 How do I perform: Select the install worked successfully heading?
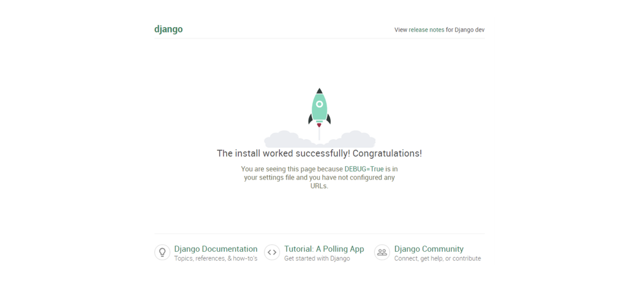click(x=319, y=153)
